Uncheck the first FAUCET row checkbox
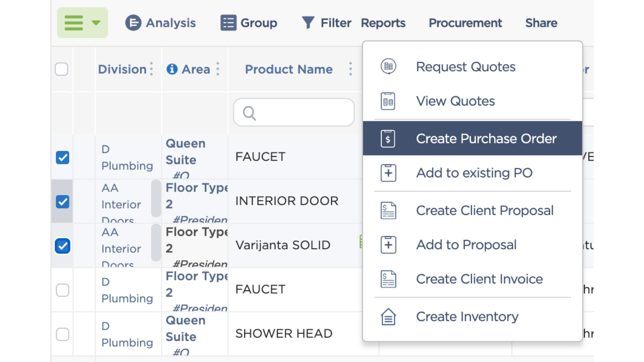Screen dimensions: 644x362 (63, 157)
